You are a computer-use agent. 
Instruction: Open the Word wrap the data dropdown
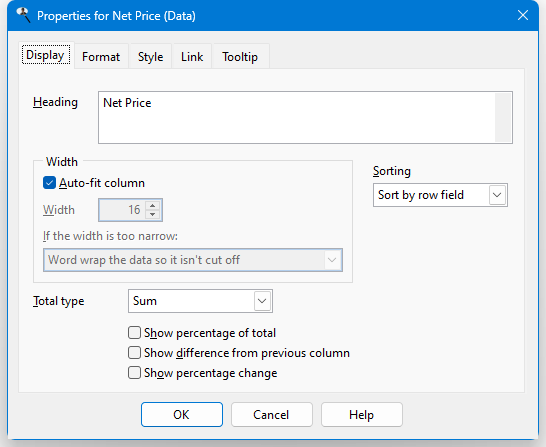tap(193, 260)
